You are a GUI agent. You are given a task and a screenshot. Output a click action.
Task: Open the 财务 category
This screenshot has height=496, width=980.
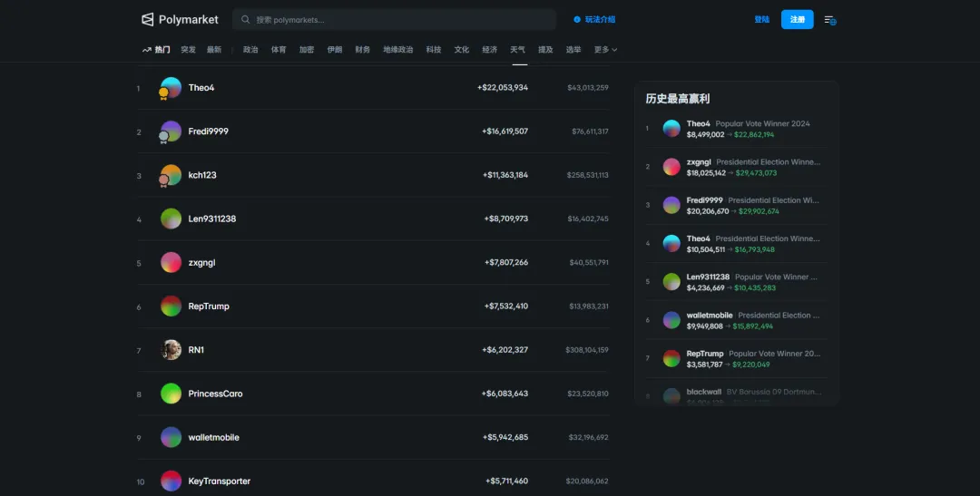pos(362,49)
